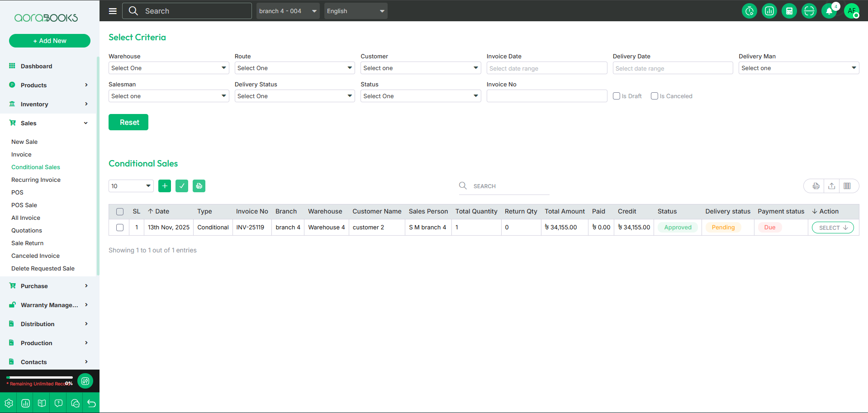868x413 pixels.
Task: Click the remaining records progress bar
Action: click(40, 377)
